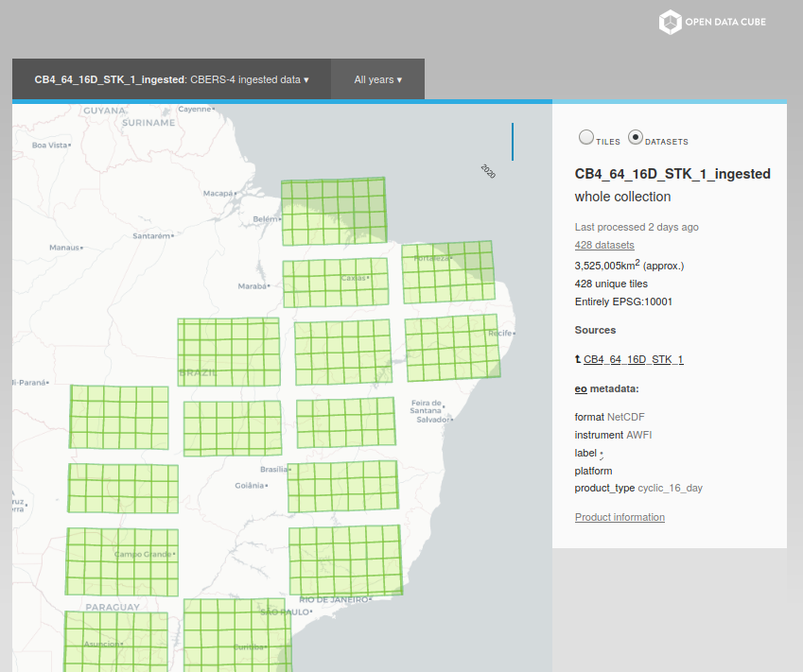Click the 'product_type cyclic_16_day' row
The height and width of the screenshot is (672, 803).
click(638, 489)
